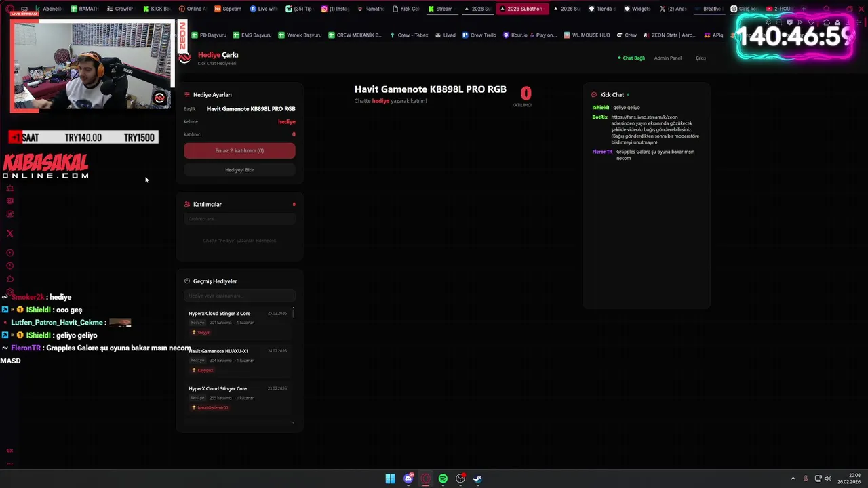Switch to the Sepetim browser tab
This screenshot has height=488, width=868.
[228, 9]
